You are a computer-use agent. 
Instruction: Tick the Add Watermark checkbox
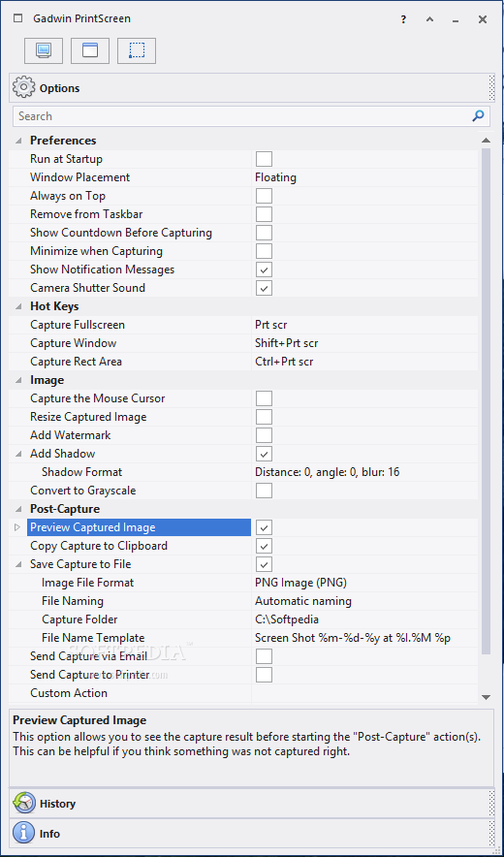click(x=264, y=435)
